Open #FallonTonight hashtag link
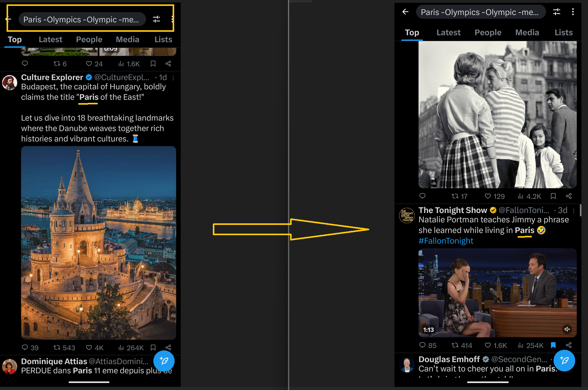This screenshot has height=390, width=588. tap(446, 241)
